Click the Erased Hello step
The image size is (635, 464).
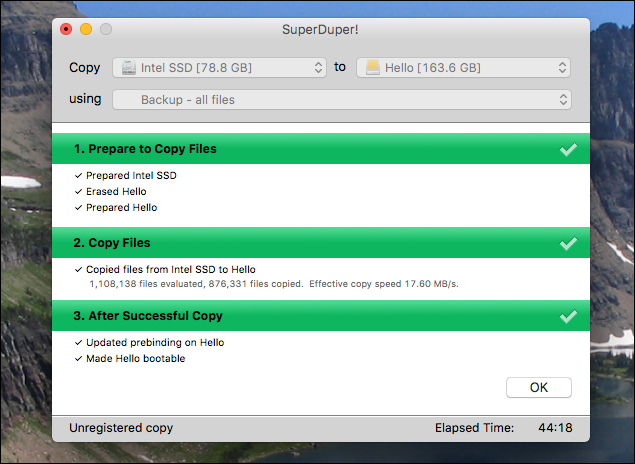click(111, 192)
